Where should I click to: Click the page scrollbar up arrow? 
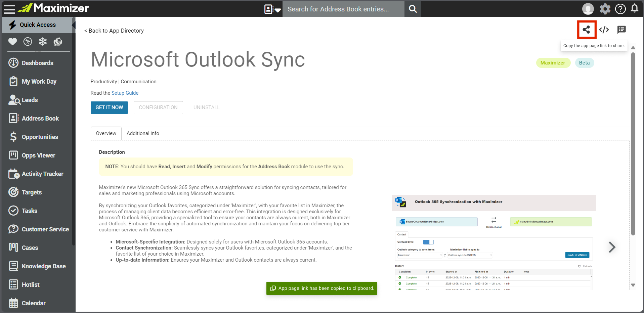pyautogui.click(x=633, y=48)
